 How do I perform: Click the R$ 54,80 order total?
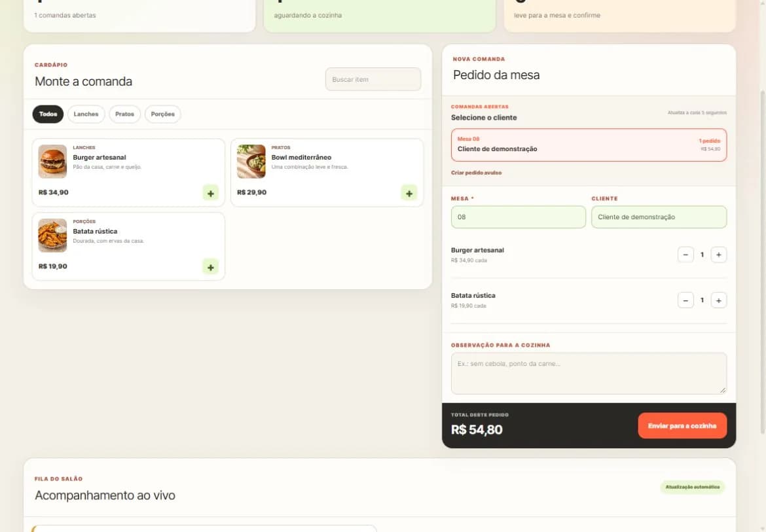point(477,429)
